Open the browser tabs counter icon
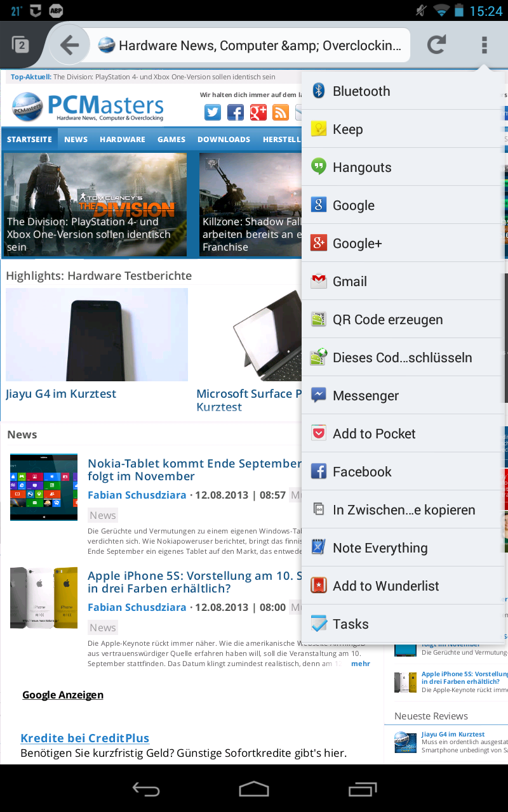This screenshot has height=812, width=508. (x=20, y=45)
